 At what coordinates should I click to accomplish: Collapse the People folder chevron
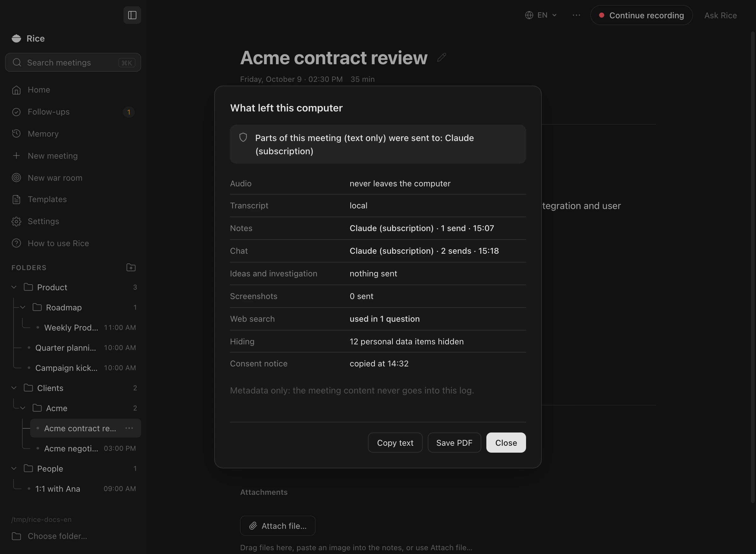(x=14, y=468)
